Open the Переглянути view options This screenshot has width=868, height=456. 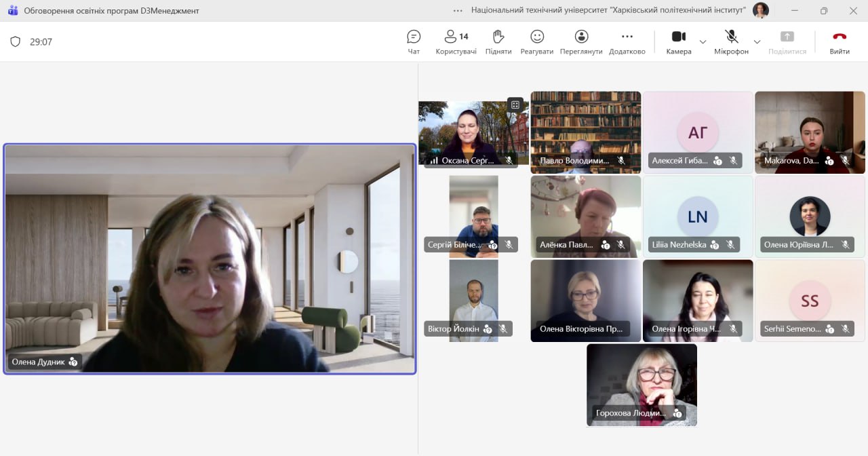(x=581, y=42)
